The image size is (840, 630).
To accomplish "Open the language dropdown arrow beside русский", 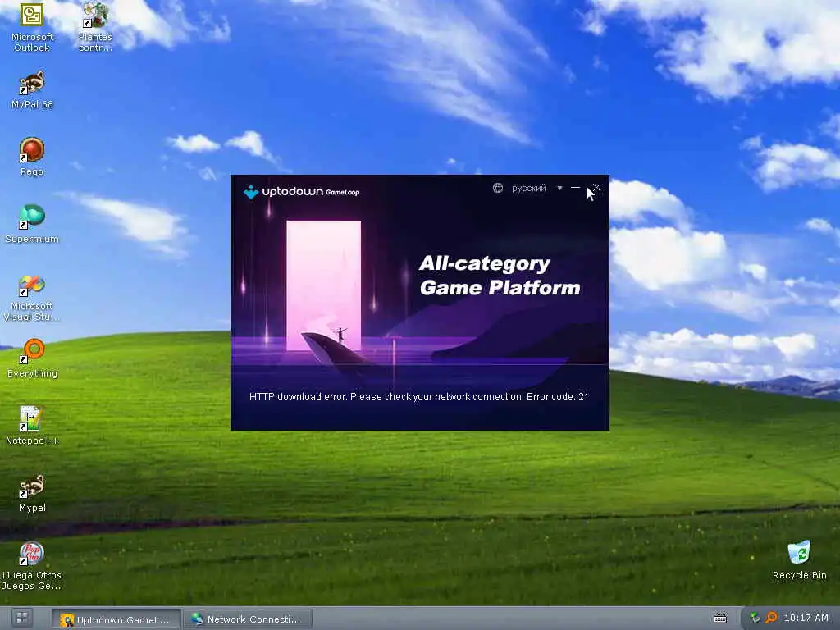I will pos(559,188).
